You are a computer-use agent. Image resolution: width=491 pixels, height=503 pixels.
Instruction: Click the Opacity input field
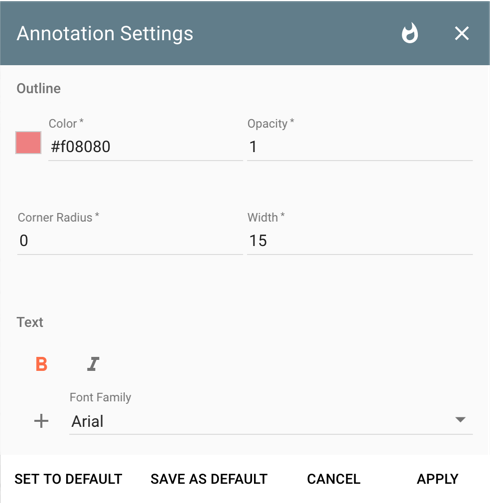pos(360,147)
